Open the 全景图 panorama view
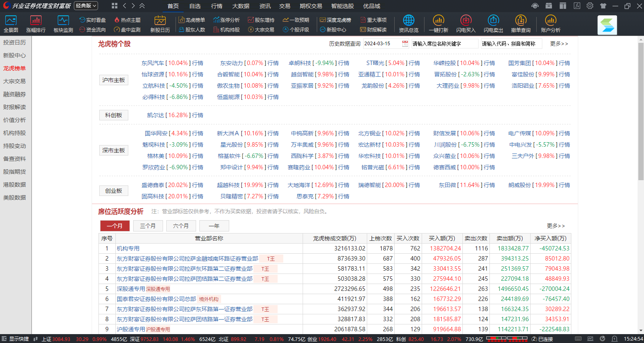This screenshot has width=644, height=343. (11, 24)
